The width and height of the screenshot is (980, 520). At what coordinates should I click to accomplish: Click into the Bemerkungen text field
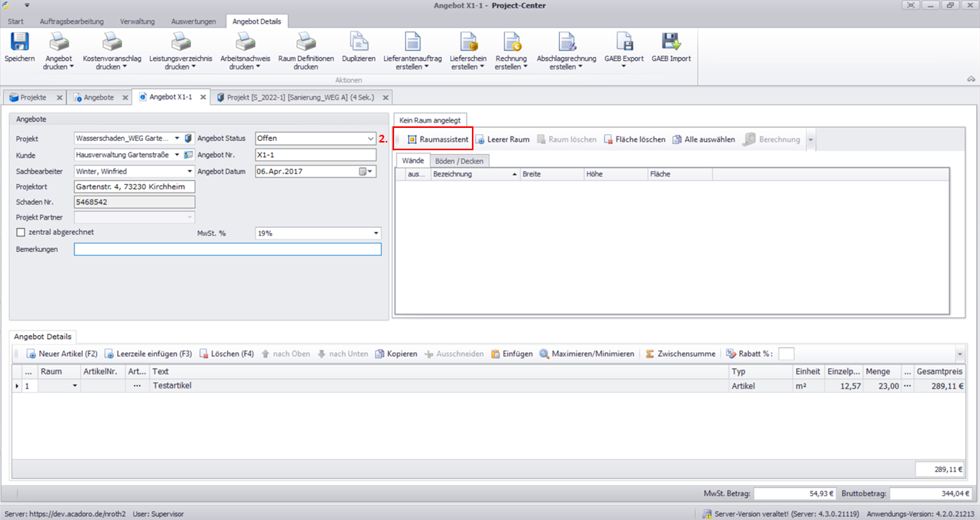pyautogui.click(x=227, y=250)
